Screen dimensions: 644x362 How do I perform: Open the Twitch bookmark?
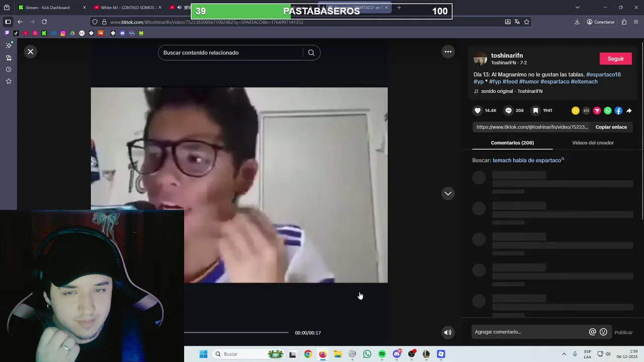click(x=7, y=33)
